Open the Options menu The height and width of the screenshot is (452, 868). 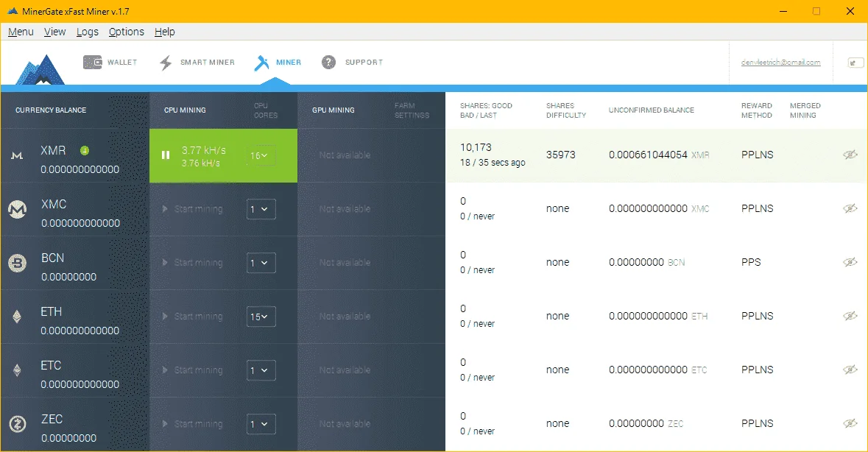(x=126, y=32)
